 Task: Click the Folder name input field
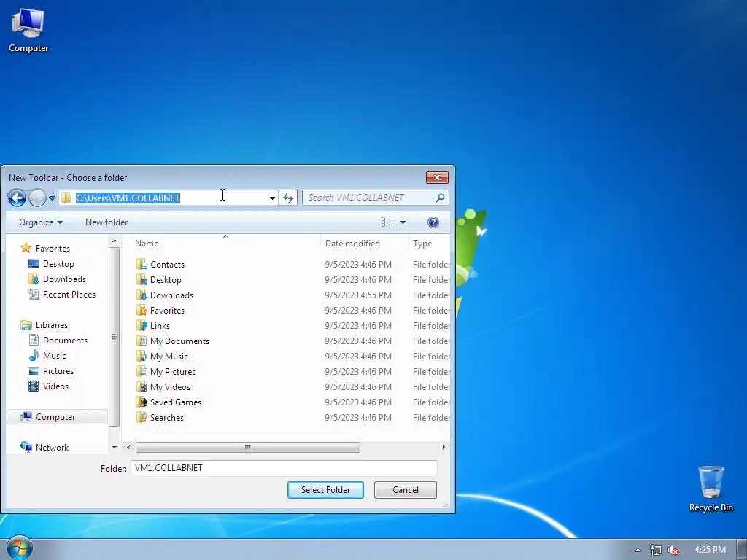285,468
